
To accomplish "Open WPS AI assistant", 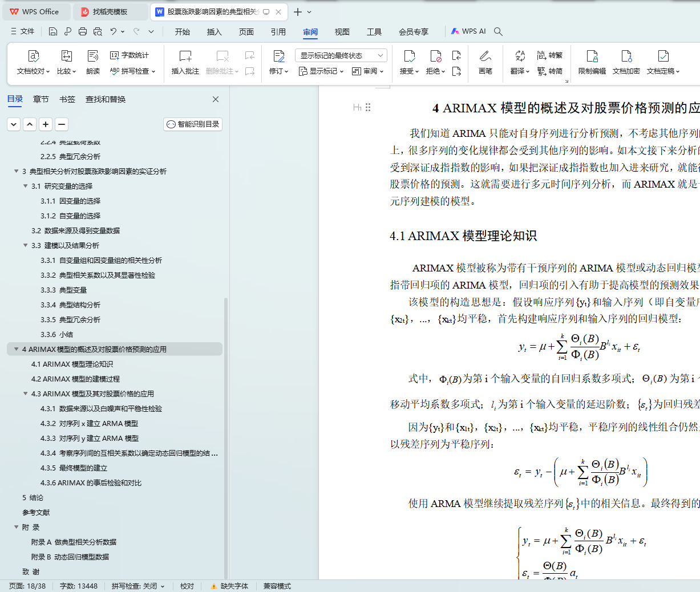I will pyautogui.click(x=468, y=31).
